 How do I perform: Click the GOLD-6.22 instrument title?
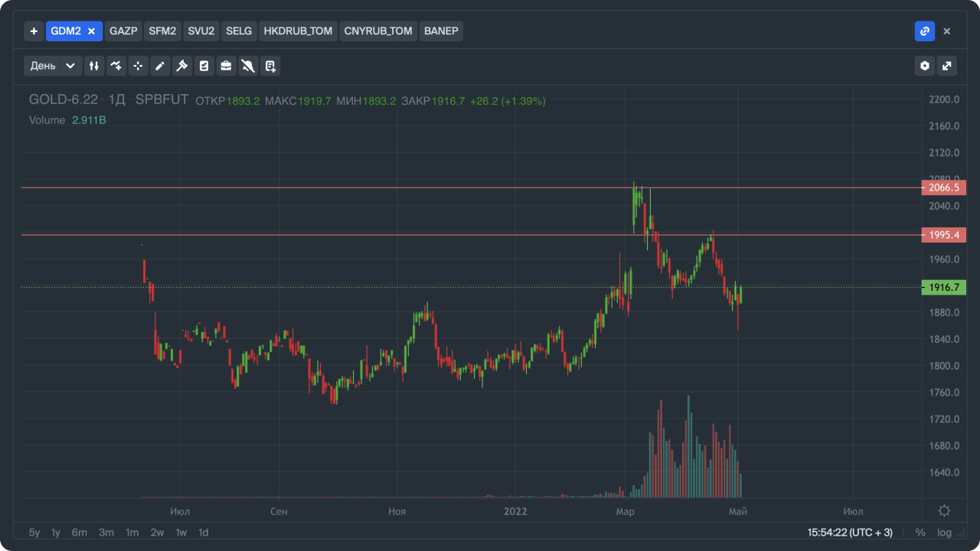pyautogui.click(x=64, y=99)
